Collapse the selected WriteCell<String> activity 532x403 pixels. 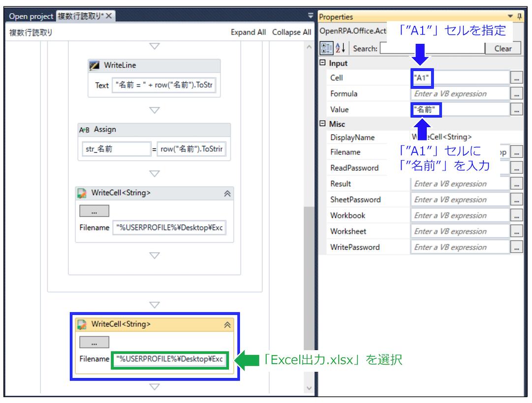pyautogui.click(x=227, y=325)
